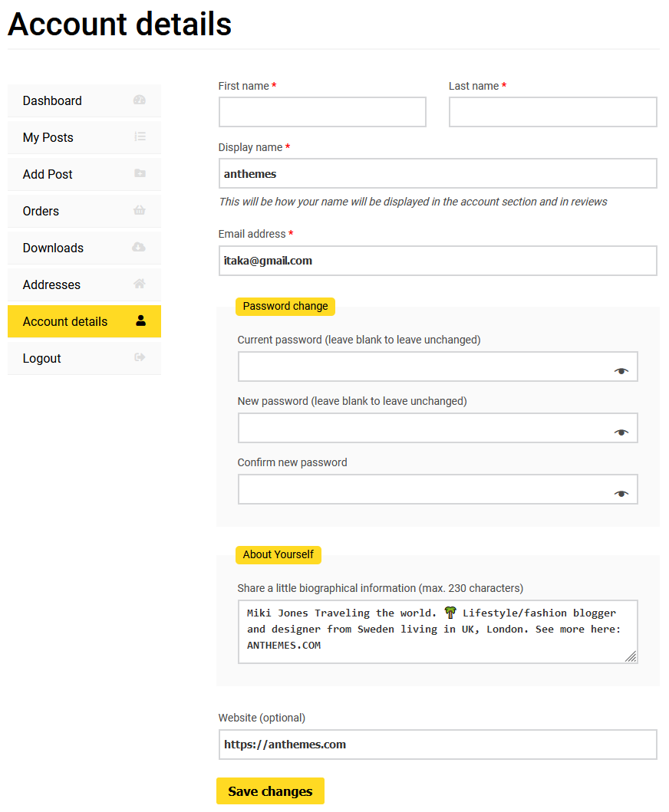Click the Downloads cloud icon
Viewport: 669px width, 812px height.
(140, 247)
